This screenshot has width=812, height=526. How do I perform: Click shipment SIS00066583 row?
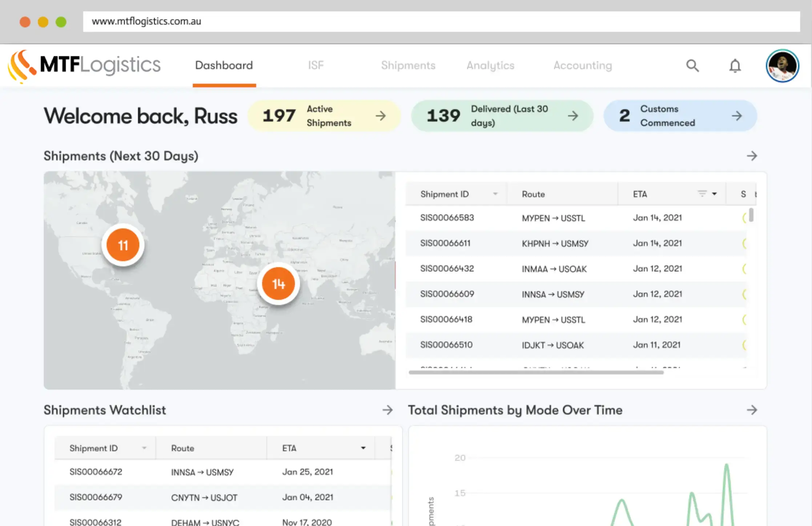coord(447,218)
